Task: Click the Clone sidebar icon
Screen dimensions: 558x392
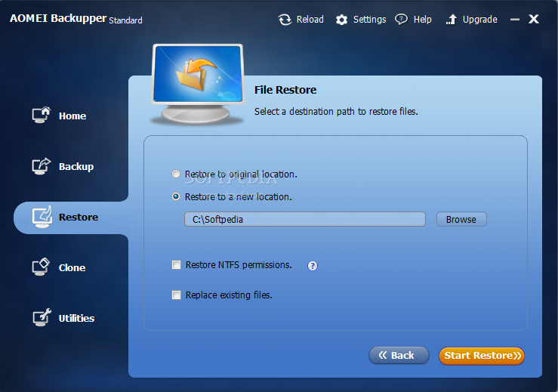Action: coord(41,267)
